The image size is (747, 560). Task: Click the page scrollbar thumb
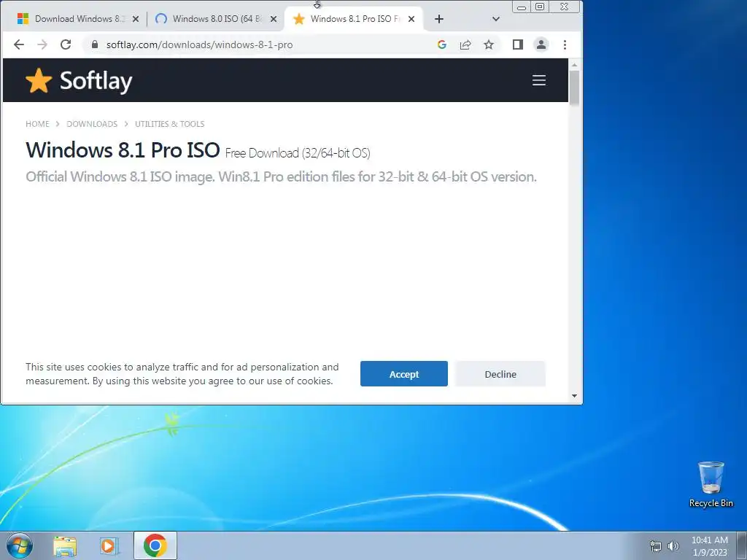[574, 88]
